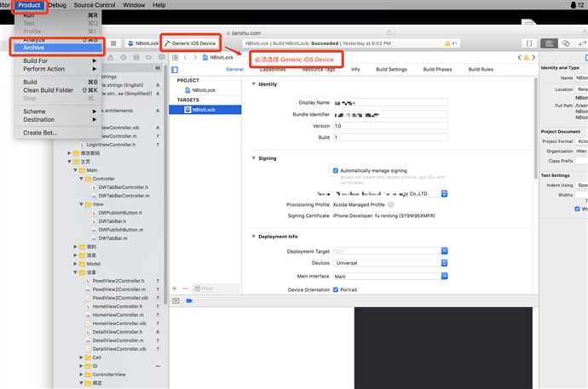588x389 pixels.
Task: Expand the Model folder in navigator
Action: [x=75, y=264]
